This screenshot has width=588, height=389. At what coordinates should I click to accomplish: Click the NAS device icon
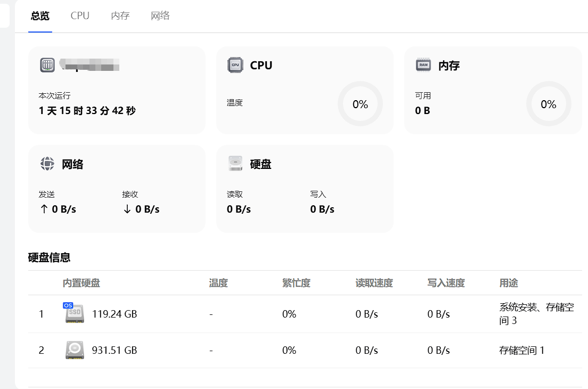pyautogui.click(x=47, y=65)
